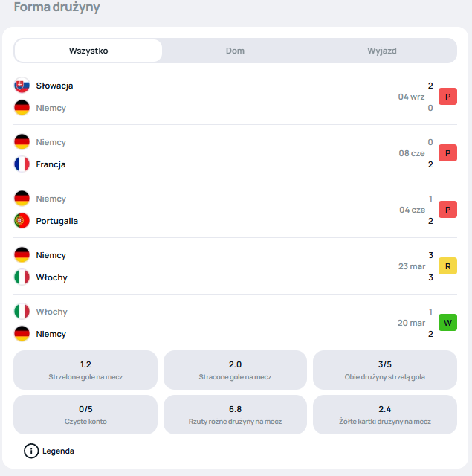Click Italy flag in 20 mar match
Image resolution: width=472 pixels, height=476 pixels.
22,312
